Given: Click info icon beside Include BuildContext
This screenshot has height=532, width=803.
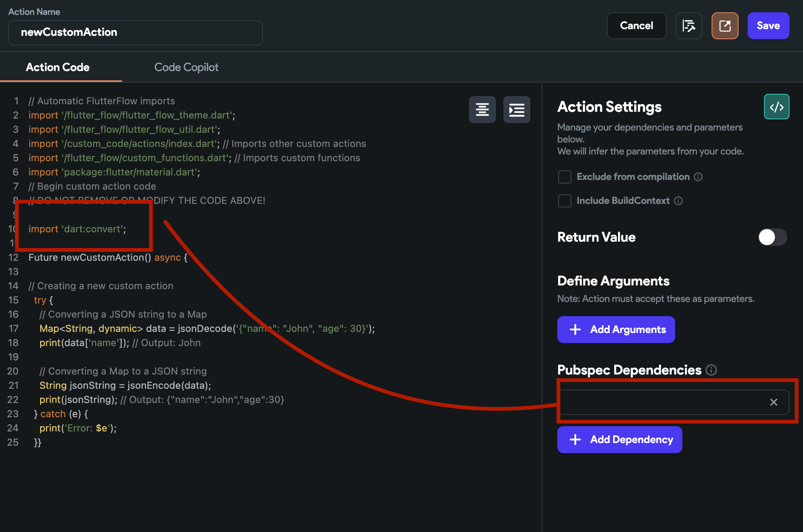Looking at the screenshot, I should [x=678, y=201].
